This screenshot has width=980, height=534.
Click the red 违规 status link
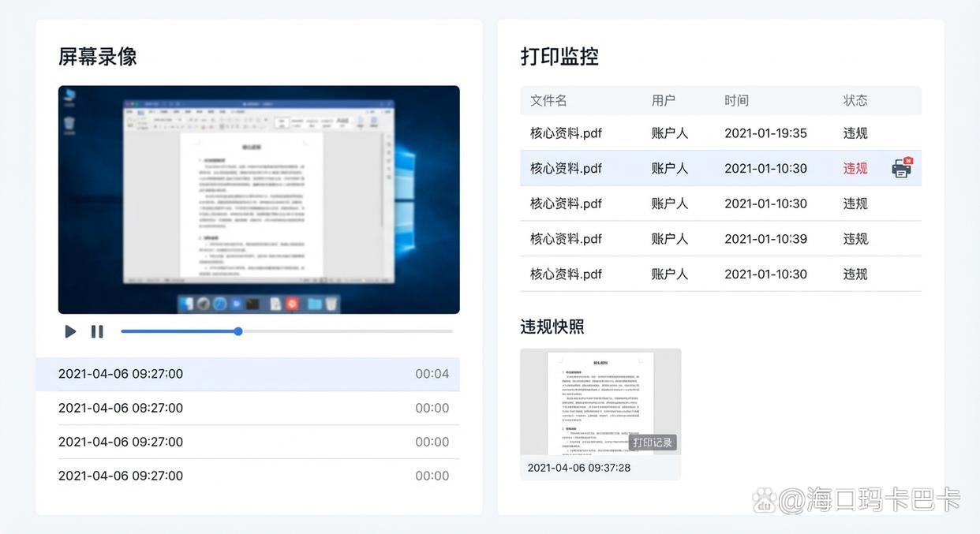pyautogui.click(x=855, y=168)
